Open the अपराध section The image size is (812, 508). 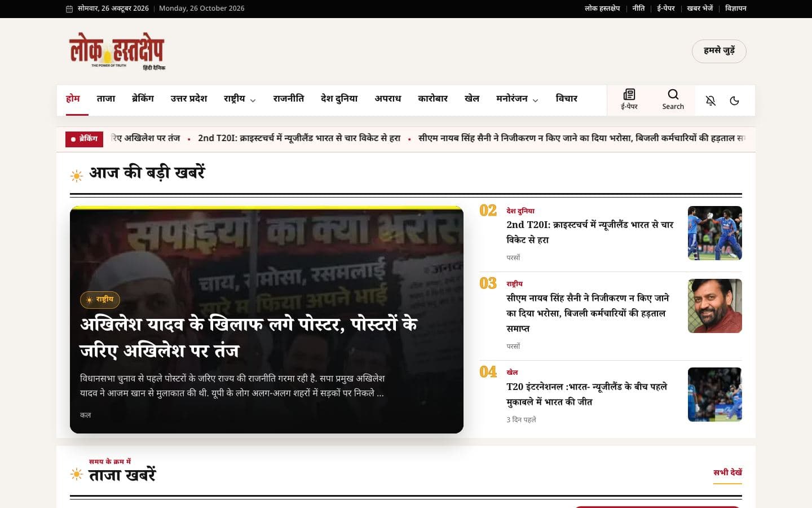click(387, 99)
